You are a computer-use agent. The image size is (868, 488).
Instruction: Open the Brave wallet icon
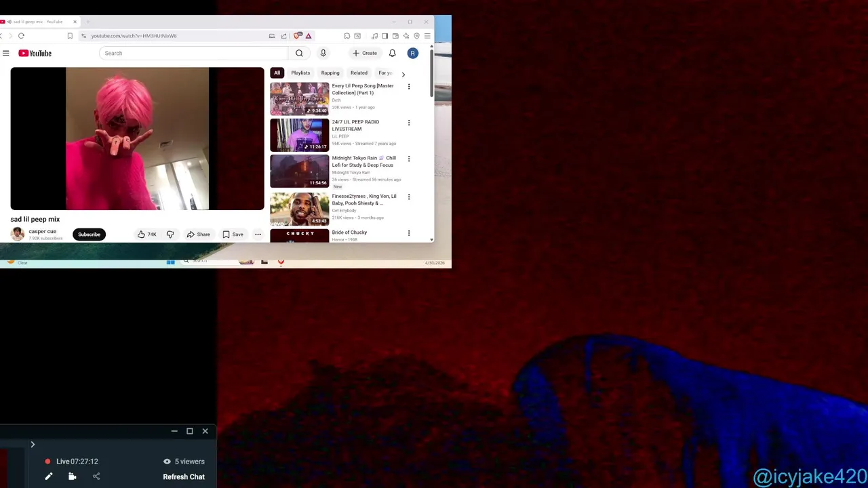pos(395,36)
